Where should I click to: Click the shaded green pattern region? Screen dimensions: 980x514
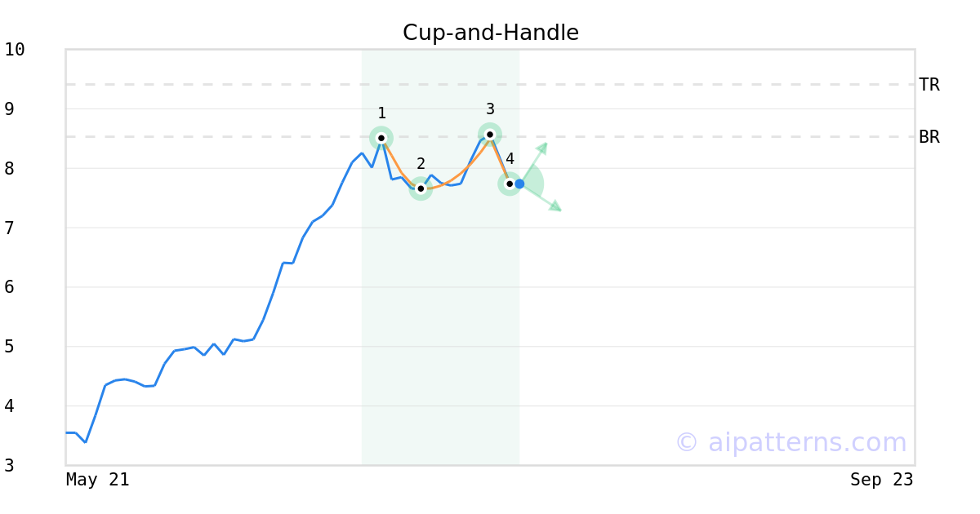pos(440,326)
